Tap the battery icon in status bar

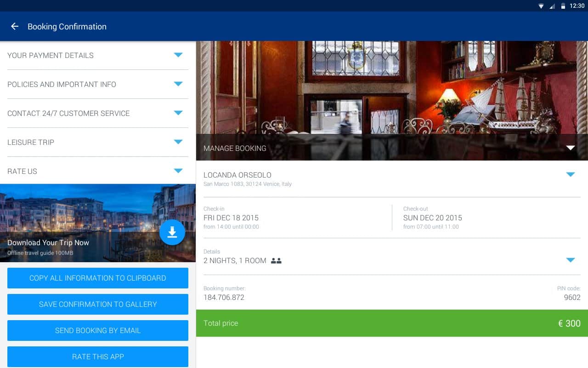563,6
